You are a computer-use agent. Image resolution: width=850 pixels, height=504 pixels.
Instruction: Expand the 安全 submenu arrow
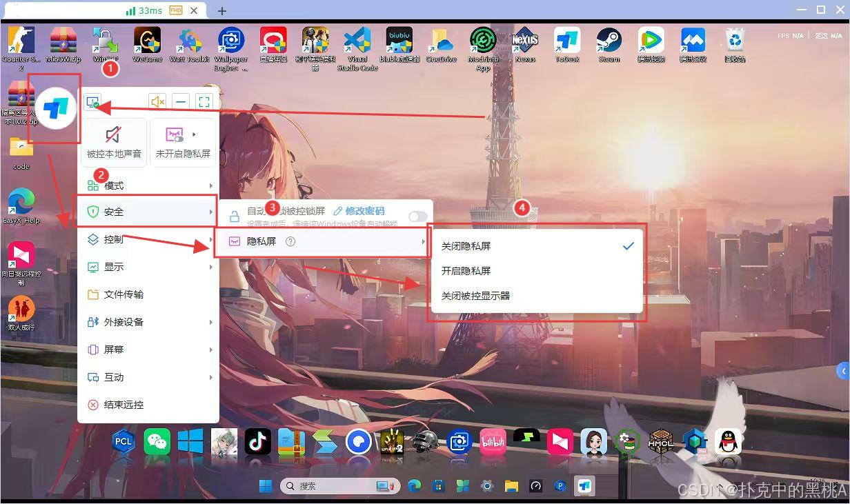click(x=211, y=212)
